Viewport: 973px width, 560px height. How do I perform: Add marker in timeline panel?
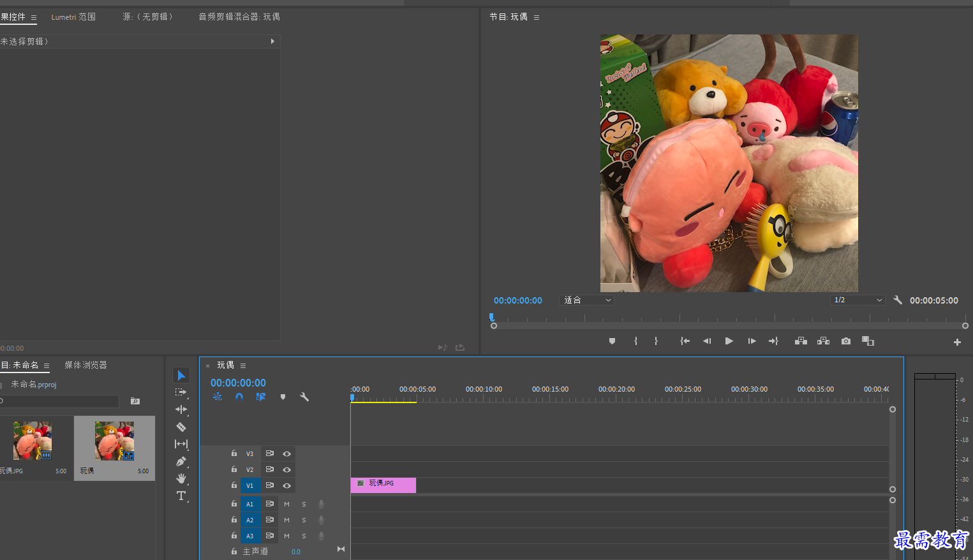[x=283, y=397]
